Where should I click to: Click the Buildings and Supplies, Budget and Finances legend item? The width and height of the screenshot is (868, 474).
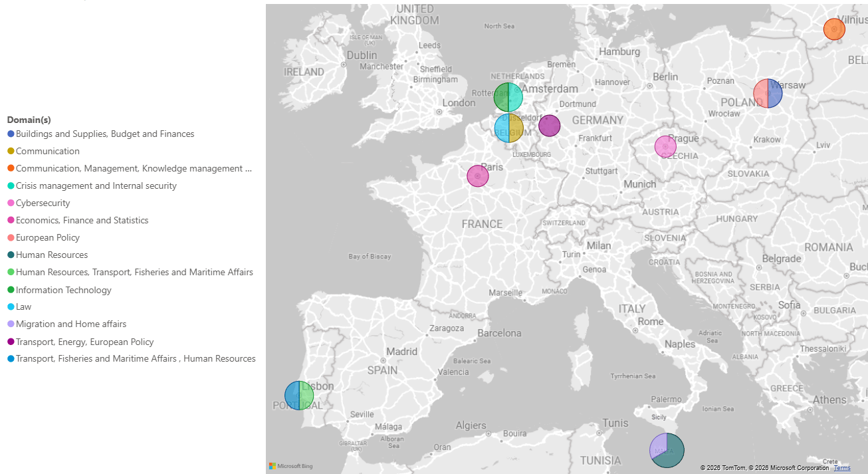[101, 134]
